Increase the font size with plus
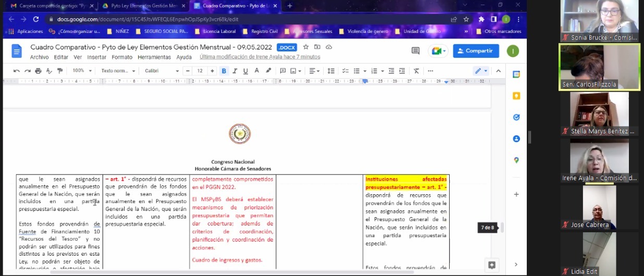Viewport: 644px width, 276px height. [x=212, y=71]
